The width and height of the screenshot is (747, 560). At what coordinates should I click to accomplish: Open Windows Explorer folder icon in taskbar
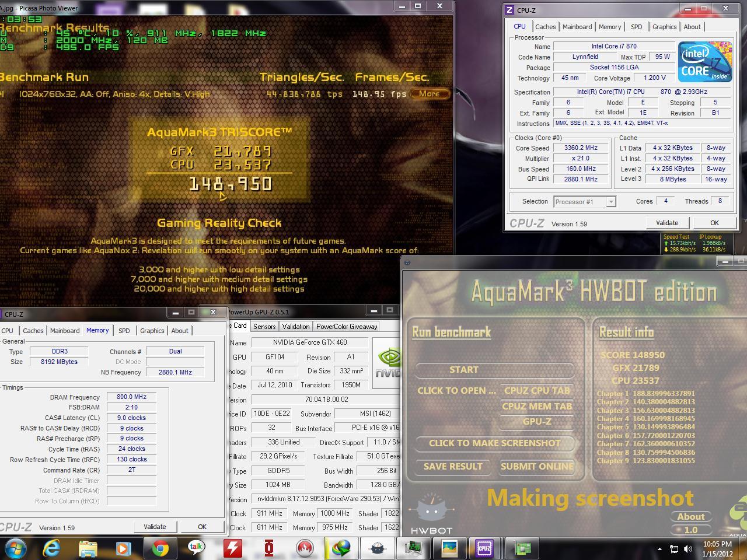coord(88,548)
